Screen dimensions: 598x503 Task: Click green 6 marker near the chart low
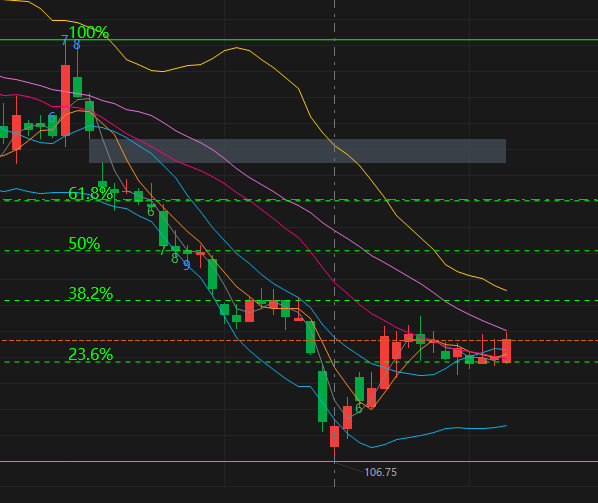pos(358,408)
